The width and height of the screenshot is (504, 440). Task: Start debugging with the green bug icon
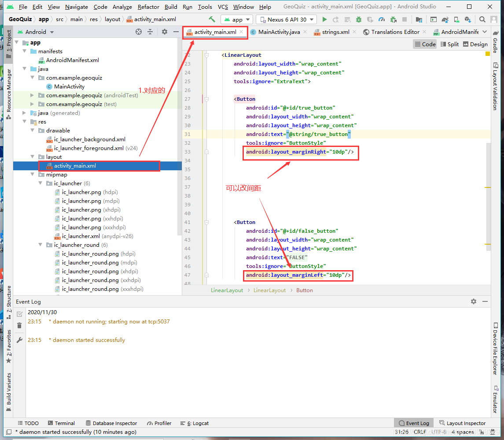pos(359,20)
